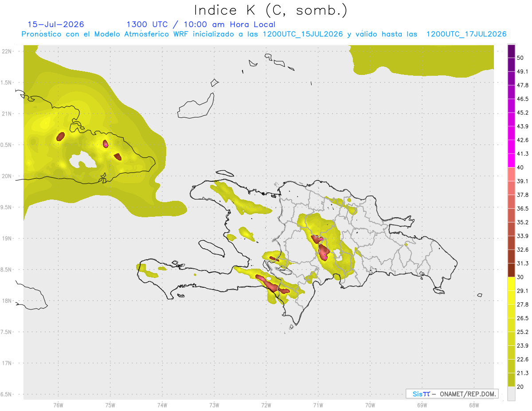
Task: Click the colorbar value 45.2
Action: [523, 113]
